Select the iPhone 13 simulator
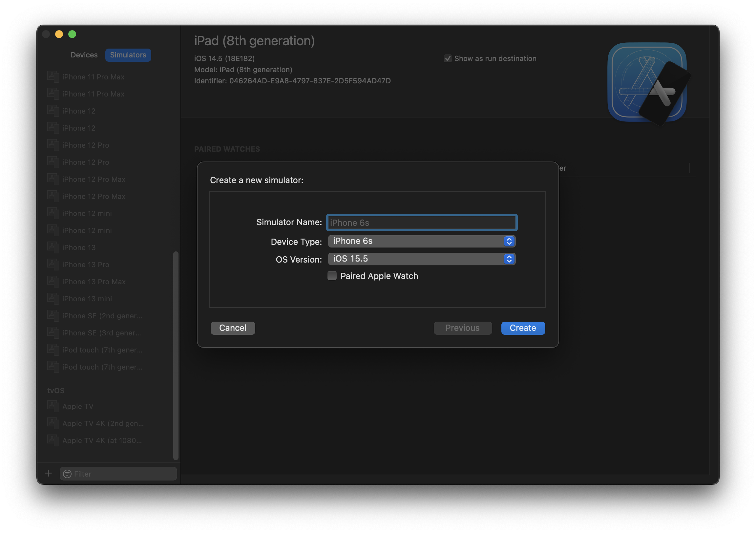 (109, 247)
